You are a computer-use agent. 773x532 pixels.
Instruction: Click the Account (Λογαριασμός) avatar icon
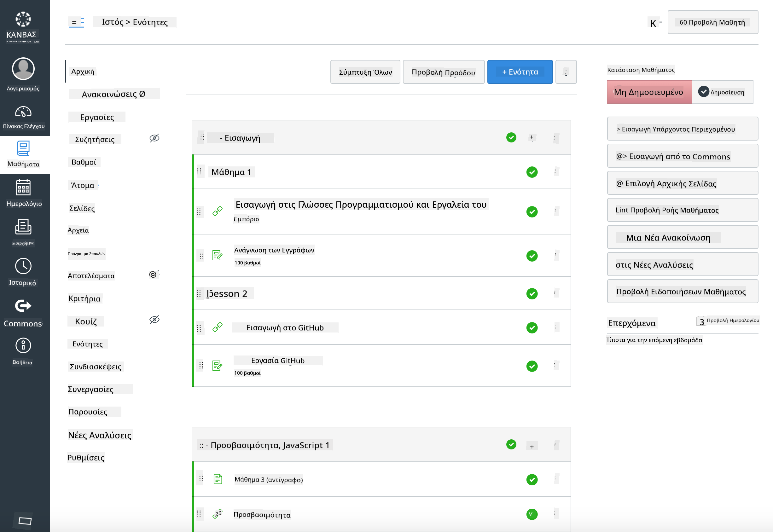(x=23, y=69)
